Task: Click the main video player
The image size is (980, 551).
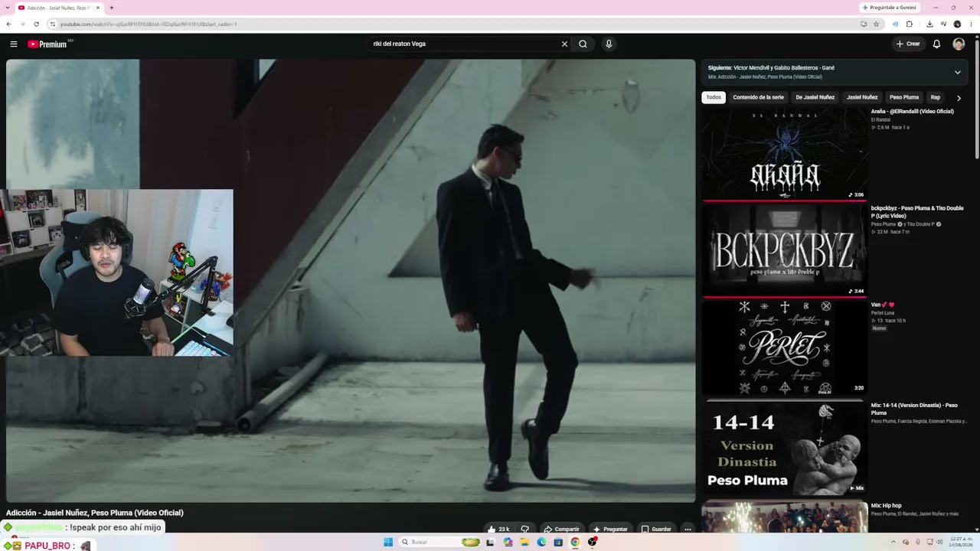Action: point(351,281)
